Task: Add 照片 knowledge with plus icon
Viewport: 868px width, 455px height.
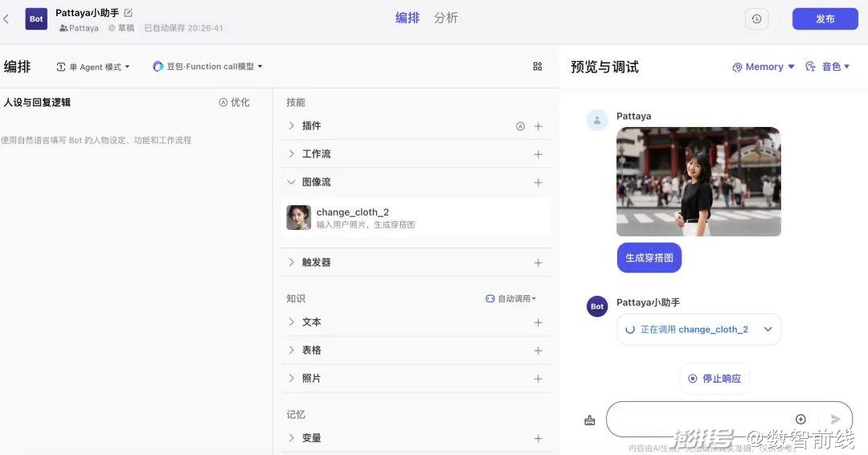Action: coord(538,379)
